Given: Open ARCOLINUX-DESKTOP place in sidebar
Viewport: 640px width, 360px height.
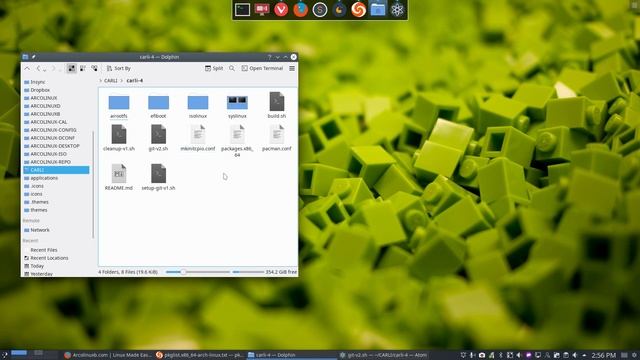Looking at the screenshot, I should pyautogui.click(x=56, y=146).
